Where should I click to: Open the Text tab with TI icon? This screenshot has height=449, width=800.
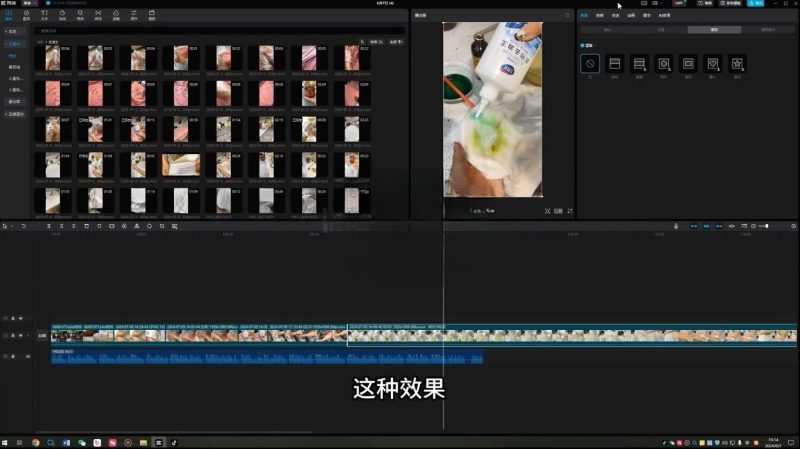(44, 15)
